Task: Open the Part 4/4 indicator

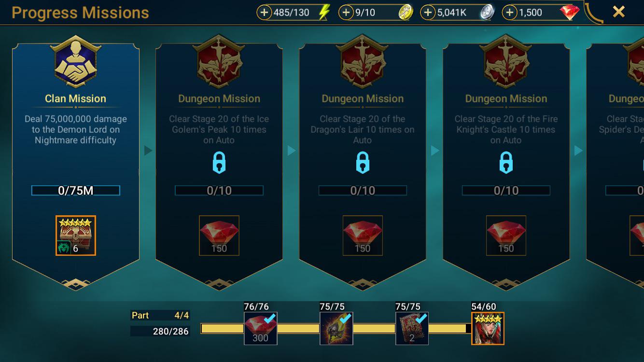Action: [x=160, y=315]
